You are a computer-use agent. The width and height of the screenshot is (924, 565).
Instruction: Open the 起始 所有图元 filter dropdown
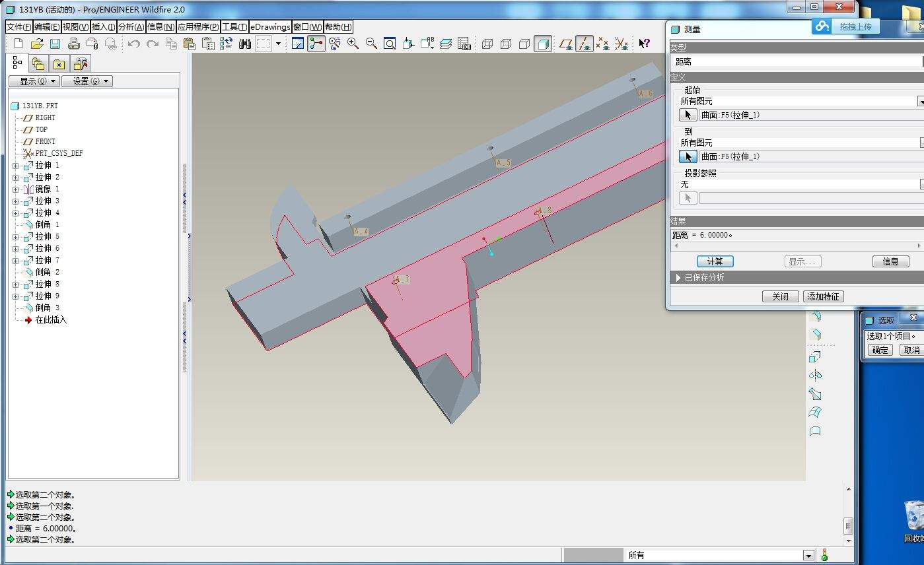(x=921, y=102)
